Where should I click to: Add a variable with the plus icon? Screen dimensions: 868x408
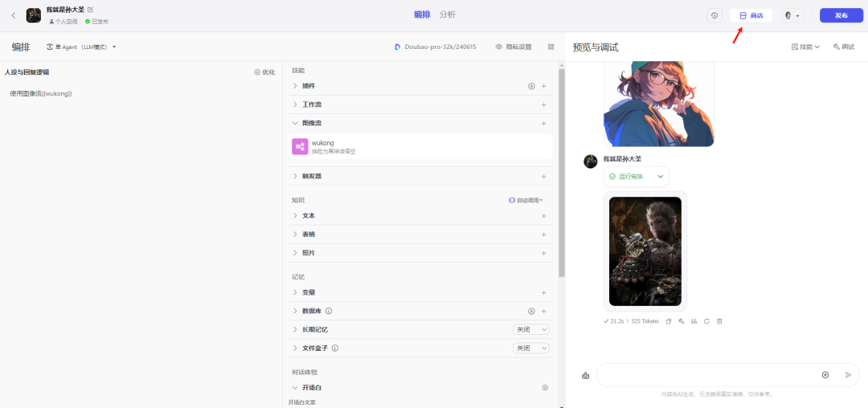pos(543,292)
